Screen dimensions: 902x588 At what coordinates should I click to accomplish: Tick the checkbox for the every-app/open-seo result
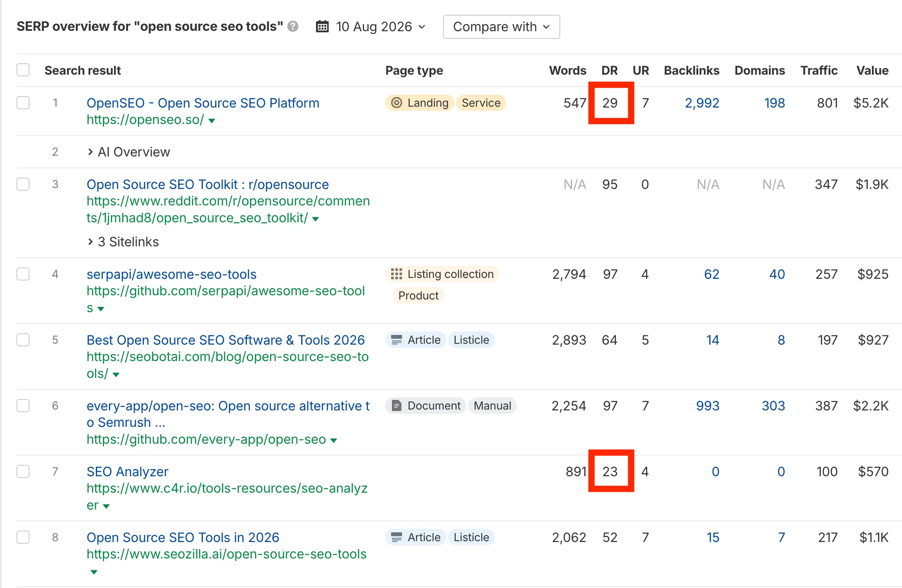tap(23, 406)
